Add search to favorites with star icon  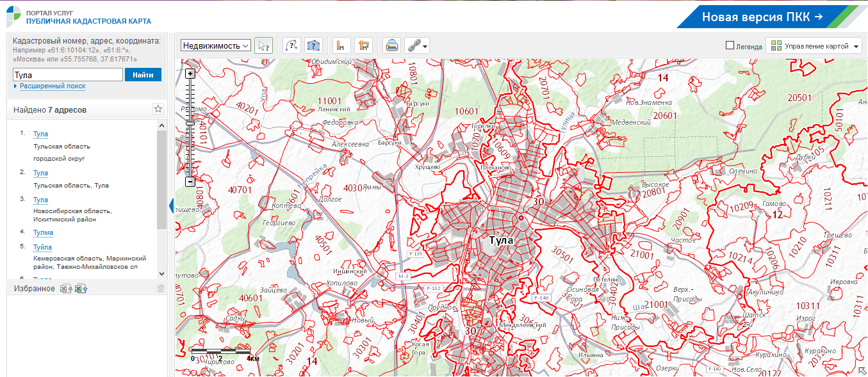coord(158,109)
